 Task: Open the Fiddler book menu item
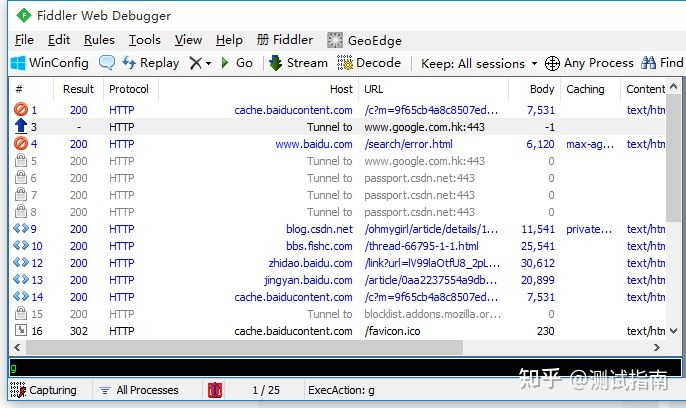[x=285, y=40]
